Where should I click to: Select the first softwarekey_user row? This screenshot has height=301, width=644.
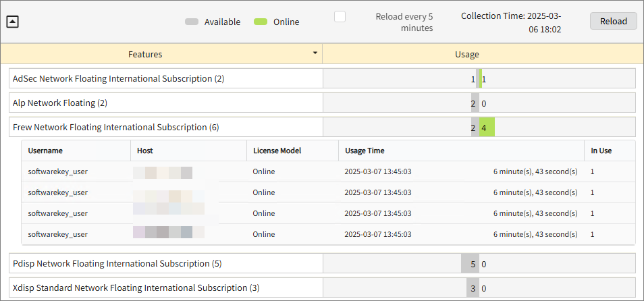coord(57,171)
